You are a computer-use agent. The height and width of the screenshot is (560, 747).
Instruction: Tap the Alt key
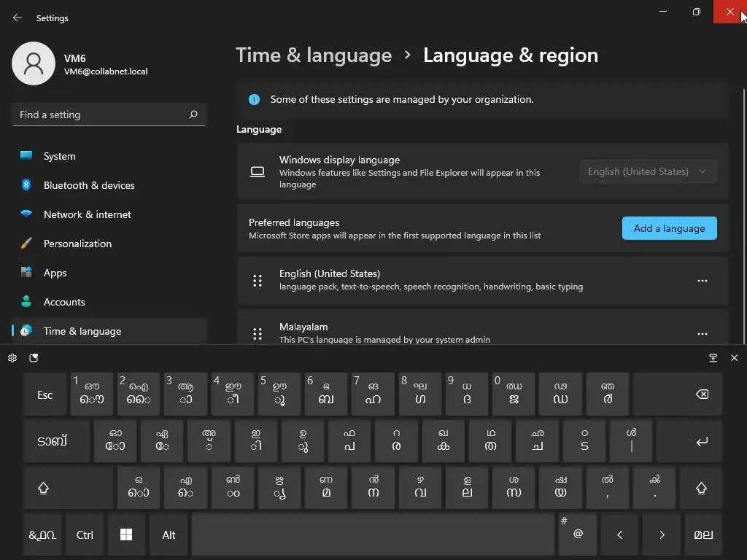click(x=169, y=534)
